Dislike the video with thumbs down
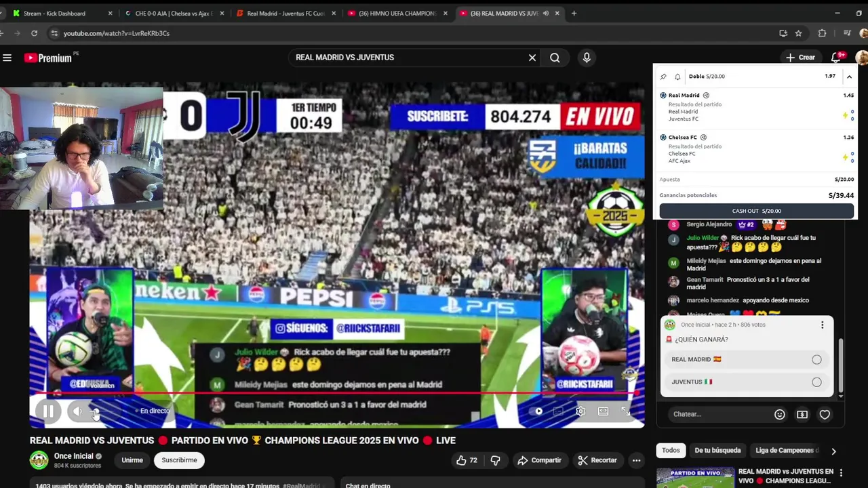Screen dimensions: 868x488 (x=495, y=460)
